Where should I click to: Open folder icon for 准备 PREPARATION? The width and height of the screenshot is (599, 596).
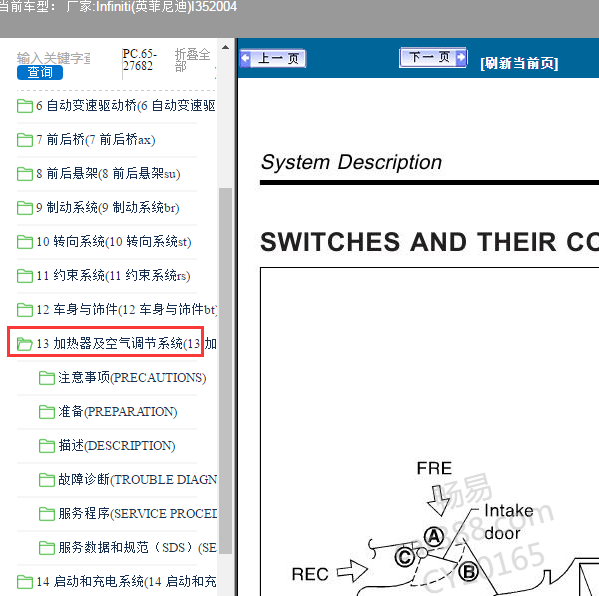47,412
